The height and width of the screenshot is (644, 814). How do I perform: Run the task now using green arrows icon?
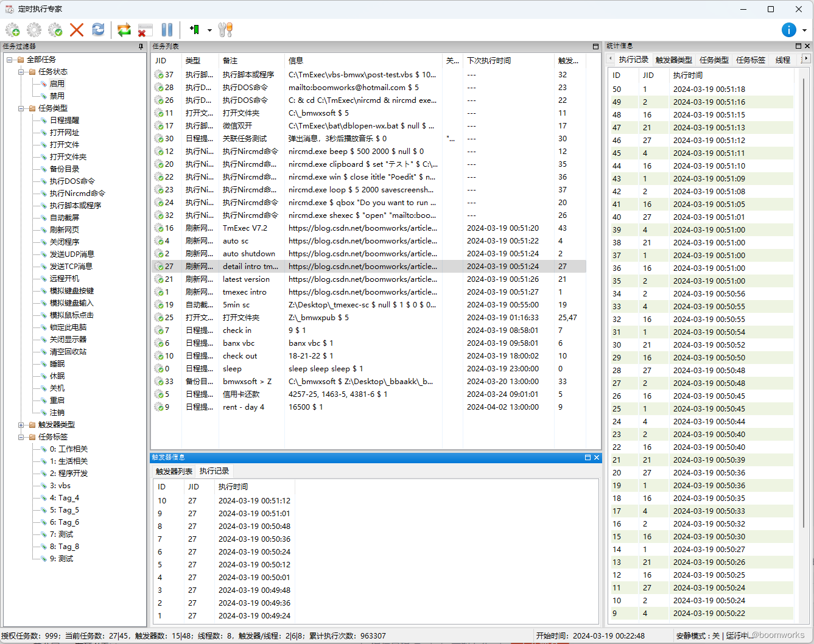point(124,29)
